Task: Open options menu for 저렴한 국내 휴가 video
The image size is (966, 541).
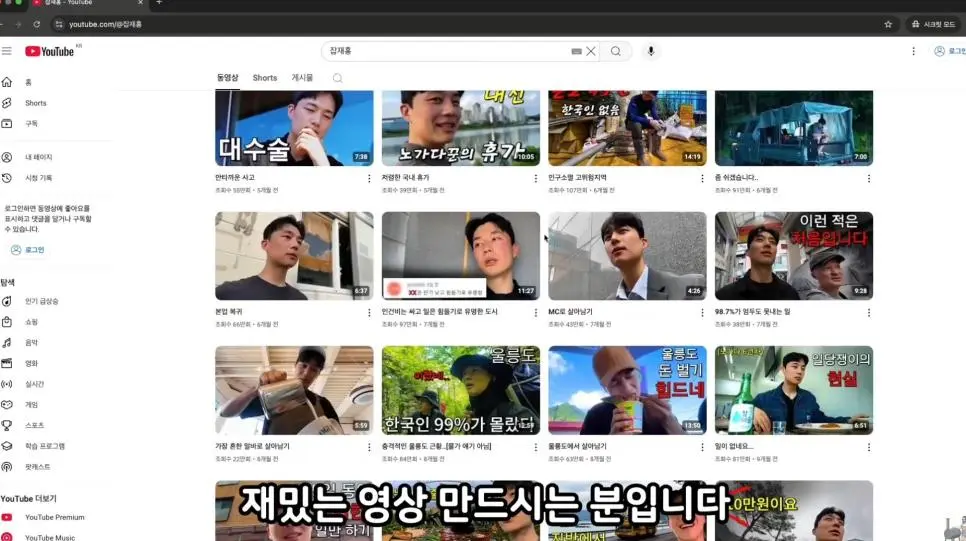Action: click(x=536, y=178)
